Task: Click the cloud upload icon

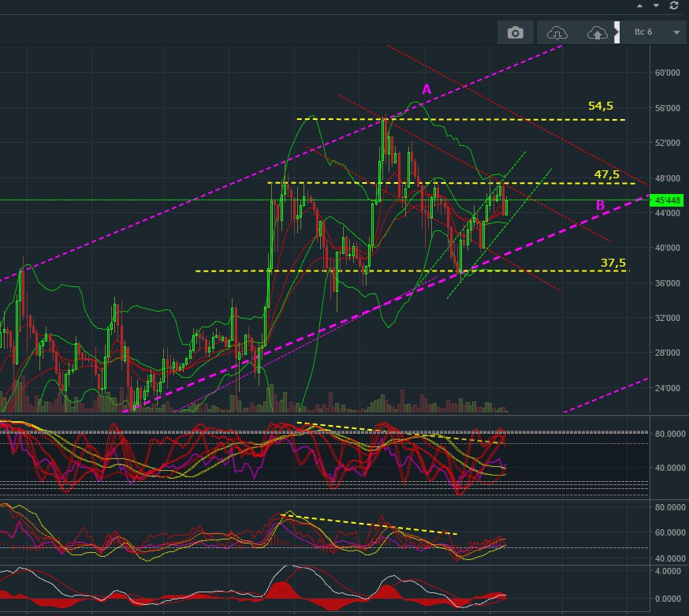Action: 598,32
